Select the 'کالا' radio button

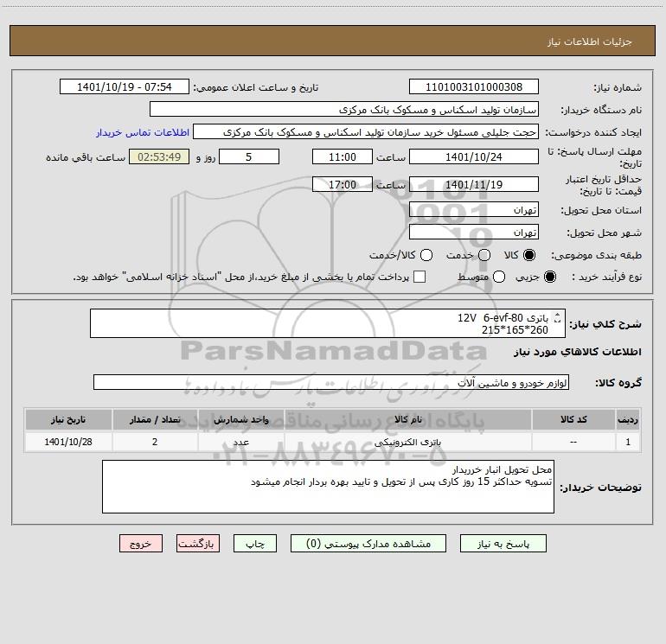pyautogui.click(x=529, y=255)
